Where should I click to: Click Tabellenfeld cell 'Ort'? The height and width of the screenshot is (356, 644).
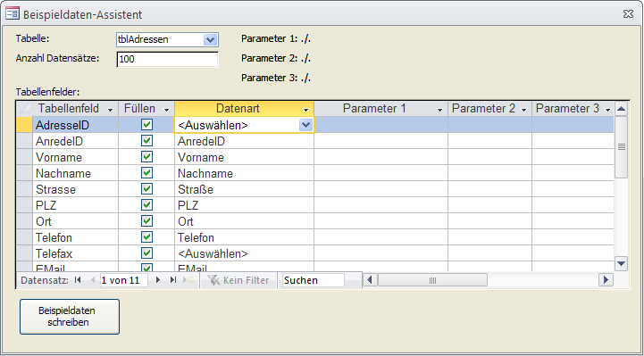pyautogui.click(x=76, y=221)
